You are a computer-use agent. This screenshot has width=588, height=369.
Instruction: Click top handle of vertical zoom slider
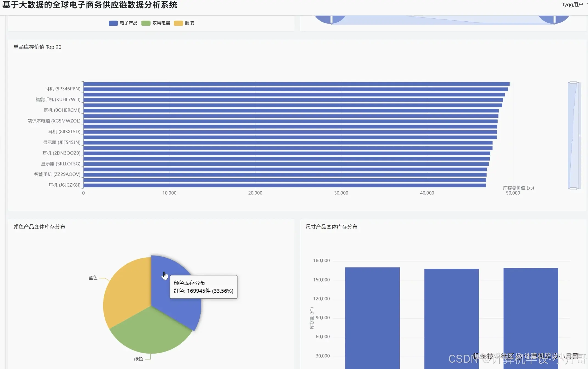[x=573, y=83]
